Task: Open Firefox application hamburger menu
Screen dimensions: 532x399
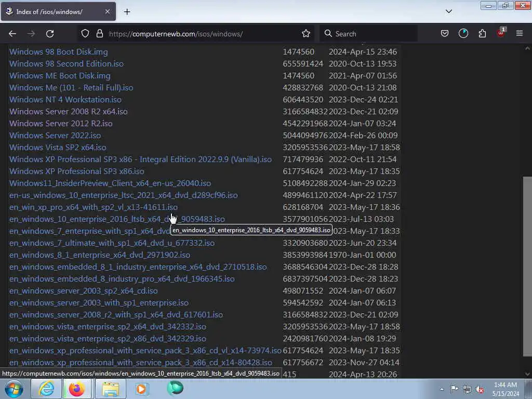Action: pos(520,34)
